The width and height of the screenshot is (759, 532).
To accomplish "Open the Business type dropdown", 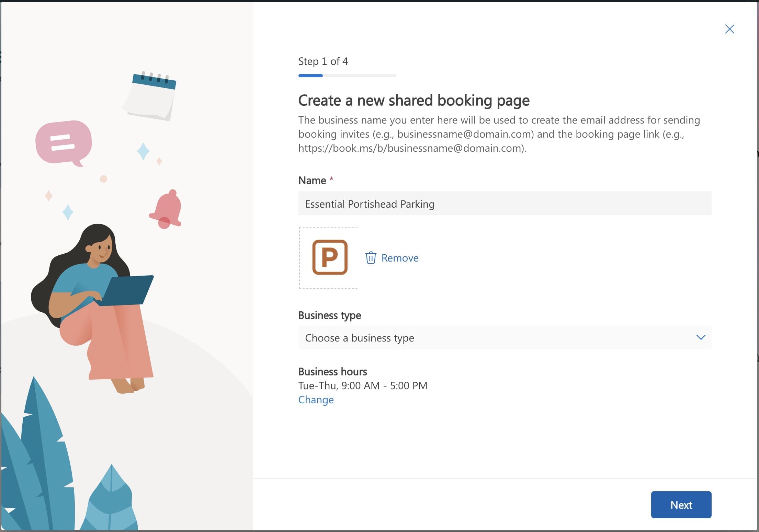I will click(504, 338).
